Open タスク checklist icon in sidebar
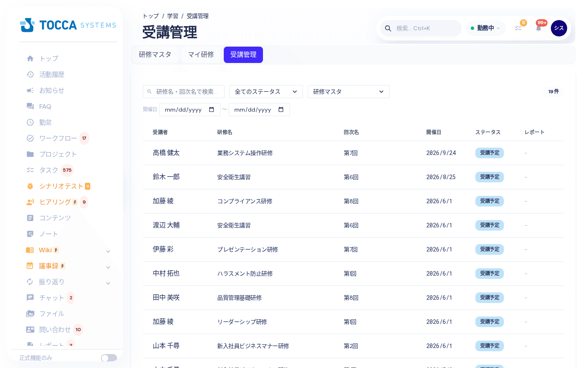Viewport: 588px width, 368px height. click(30, 170)
